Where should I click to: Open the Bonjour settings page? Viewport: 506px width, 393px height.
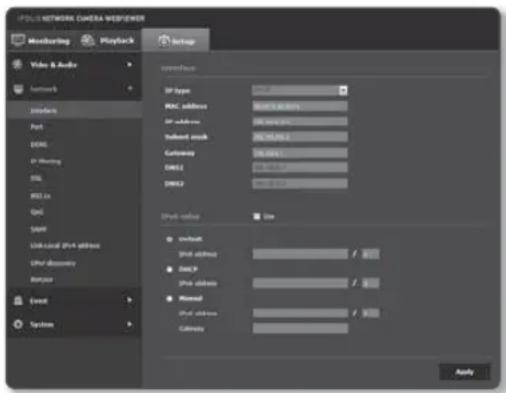42,279
